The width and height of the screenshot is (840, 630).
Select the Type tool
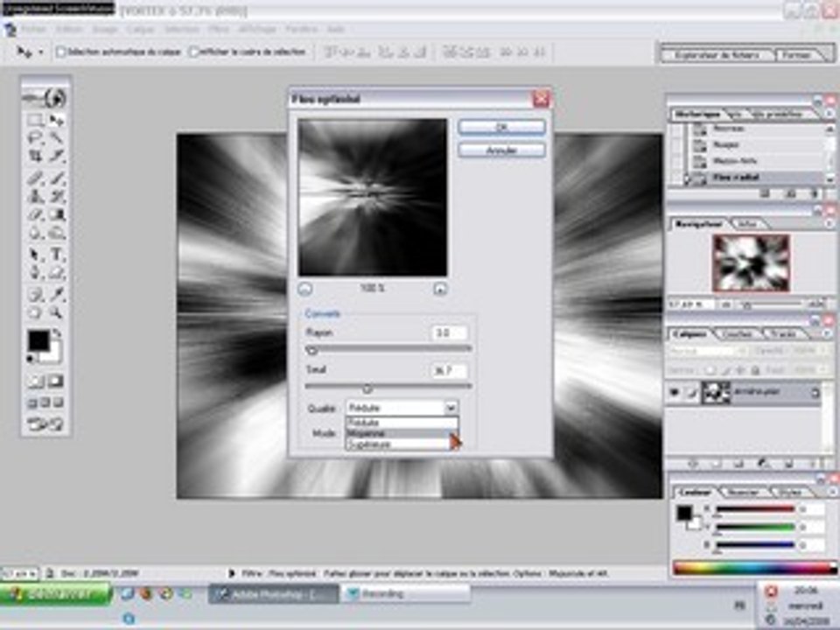pyautogui.click(x=56, y=255)
